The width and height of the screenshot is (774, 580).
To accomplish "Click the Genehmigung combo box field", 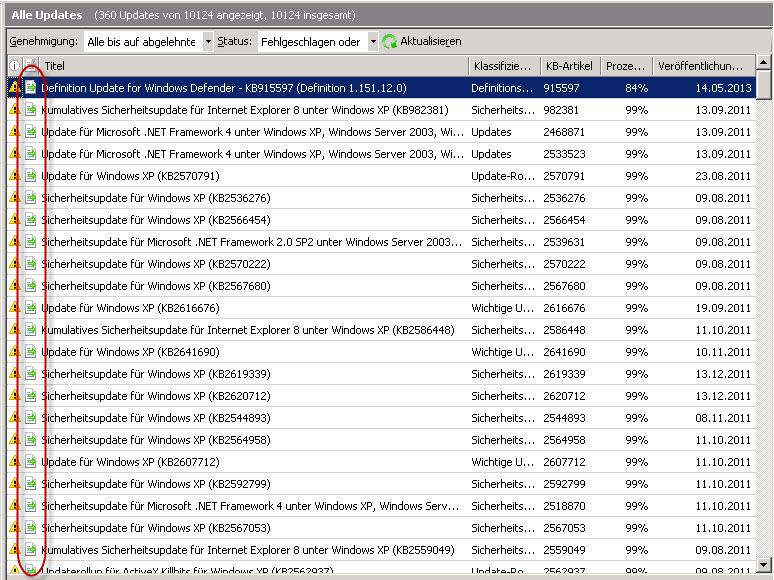I will click(x=148, y=42).
